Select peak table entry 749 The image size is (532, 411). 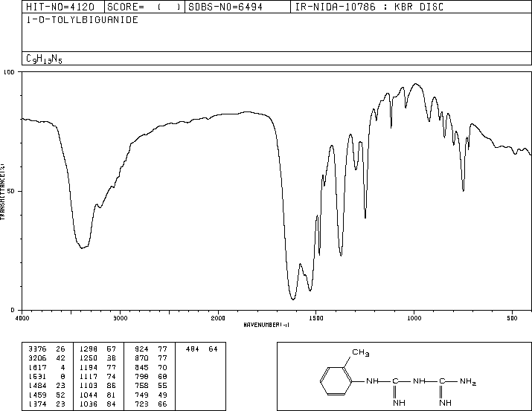pyautogui.click(x=151, y=395)
